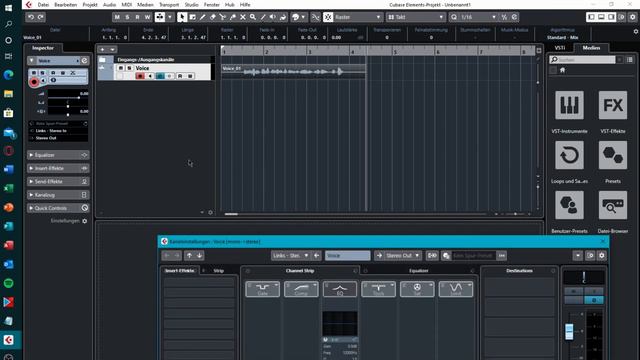Select the Mute X tool
The height and width of the screenshot is (360, 640).
(x=243, y=17)
